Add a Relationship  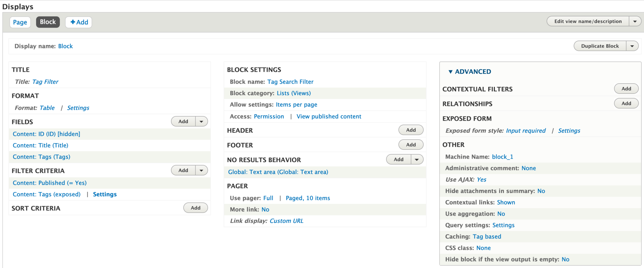[x=626, y=104]
